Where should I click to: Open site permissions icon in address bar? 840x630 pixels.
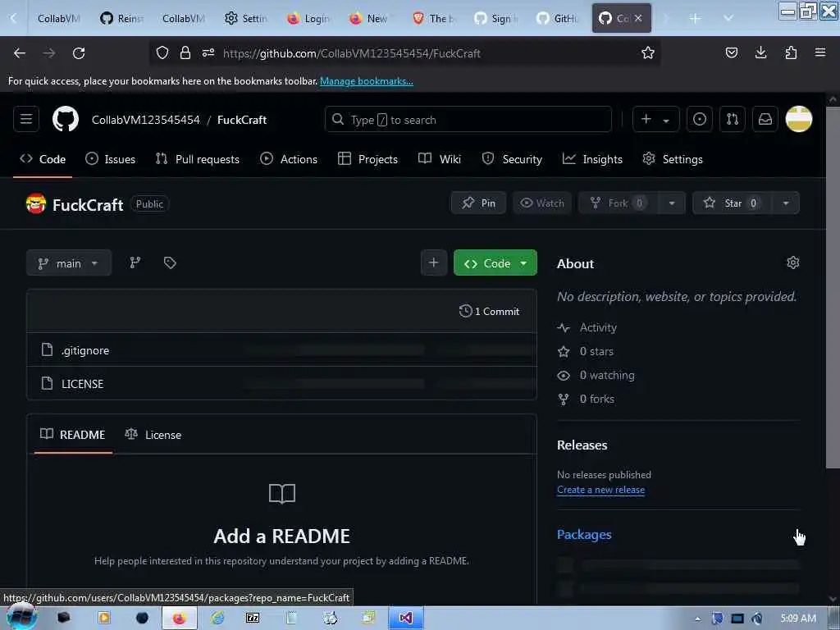208,52
